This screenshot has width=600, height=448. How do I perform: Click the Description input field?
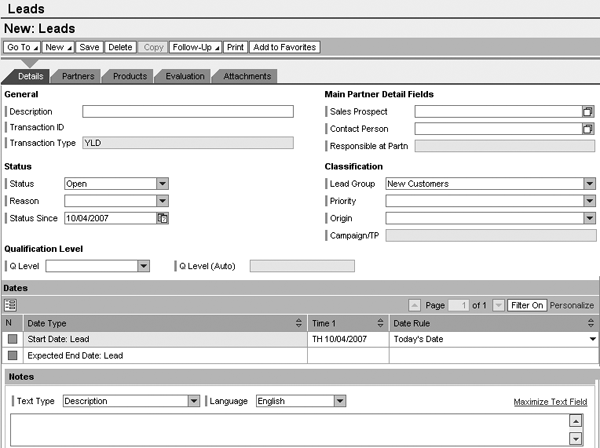(188, 112)
